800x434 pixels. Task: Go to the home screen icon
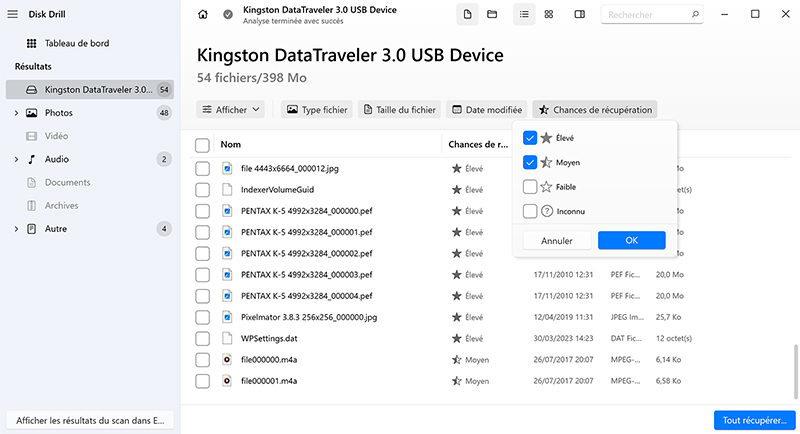point(204,15)
